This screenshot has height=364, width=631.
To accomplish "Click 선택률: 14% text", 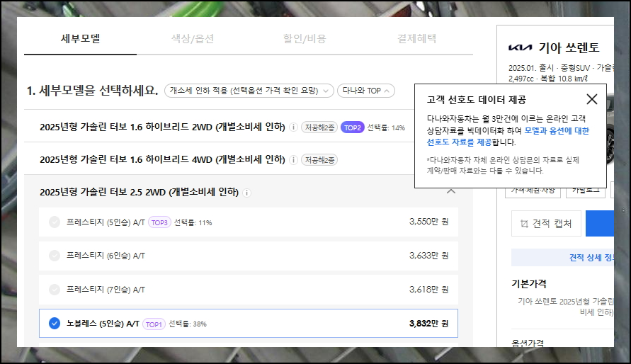I will click(386, 128).
